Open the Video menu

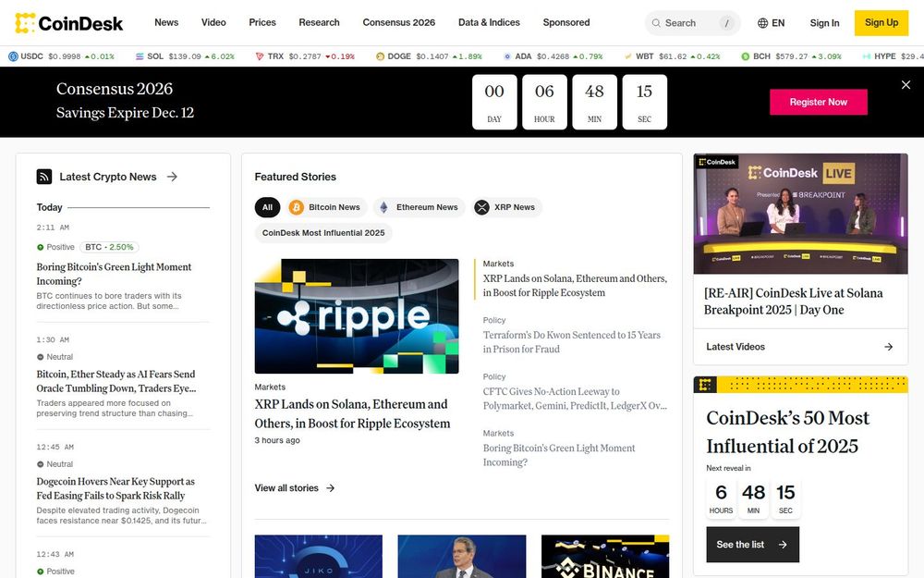point(213,22)
